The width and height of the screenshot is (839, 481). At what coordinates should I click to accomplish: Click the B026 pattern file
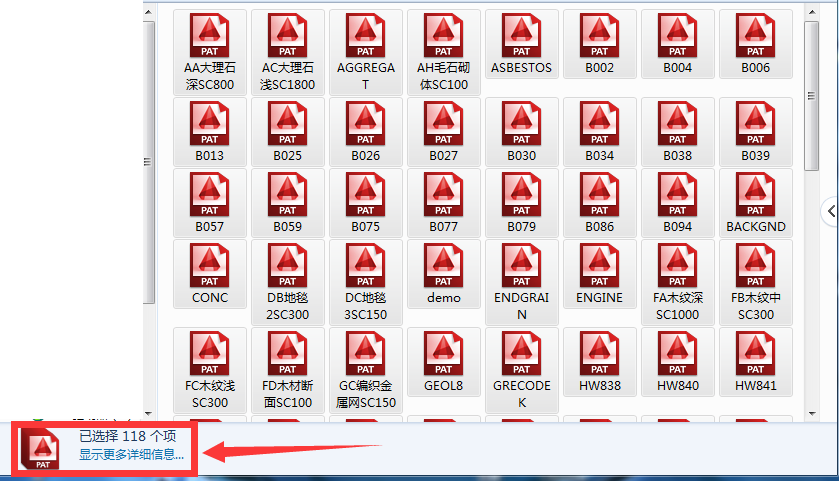[365, 132]
